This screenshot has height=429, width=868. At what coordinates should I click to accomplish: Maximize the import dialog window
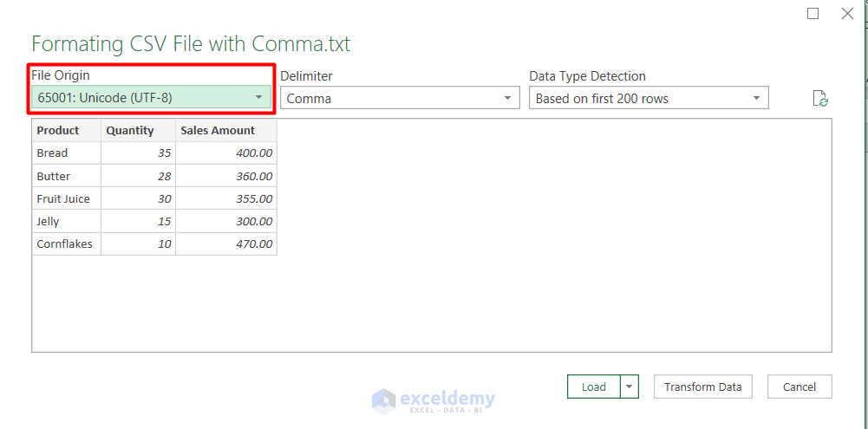pyautogui.click(x=813, y=14)
